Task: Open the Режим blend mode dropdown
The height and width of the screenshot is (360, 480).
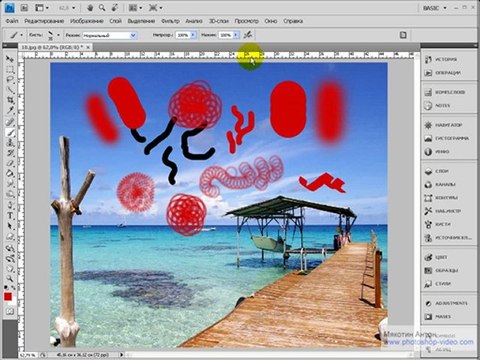Action: (110, 35)
